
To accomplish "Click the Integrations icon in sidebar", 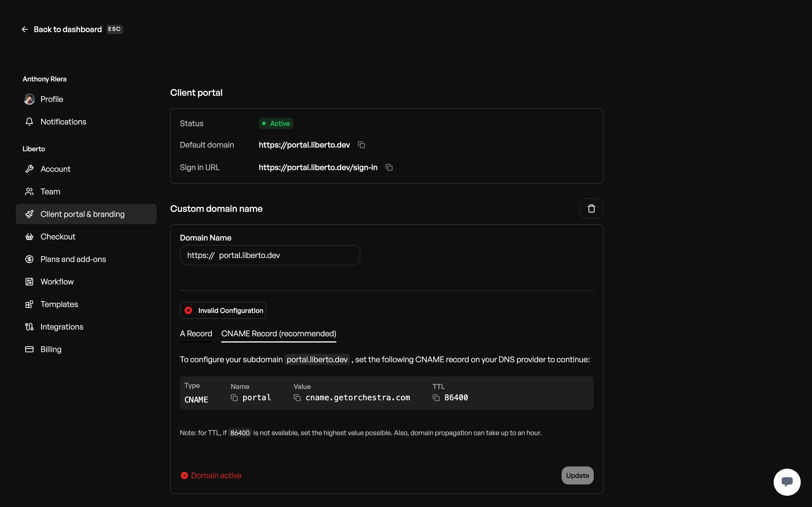I will click(29, 326).
